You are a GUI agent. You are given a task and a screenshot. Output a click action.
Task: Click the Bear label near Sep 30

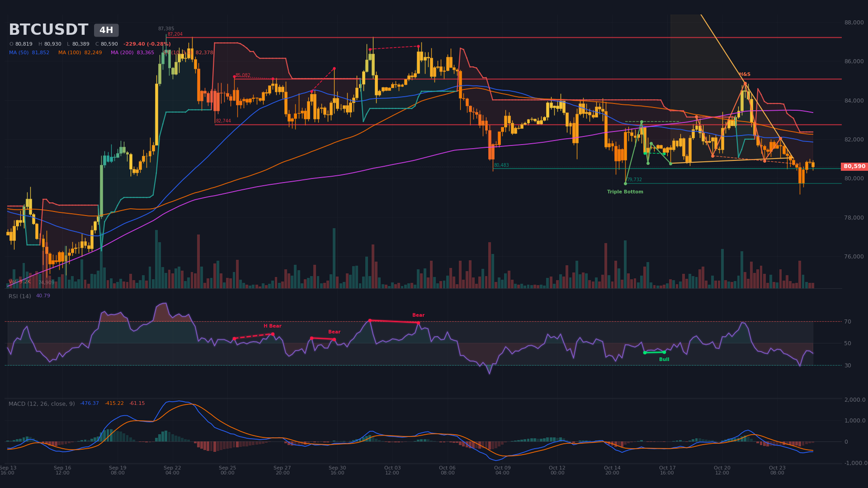coord(334,332)
